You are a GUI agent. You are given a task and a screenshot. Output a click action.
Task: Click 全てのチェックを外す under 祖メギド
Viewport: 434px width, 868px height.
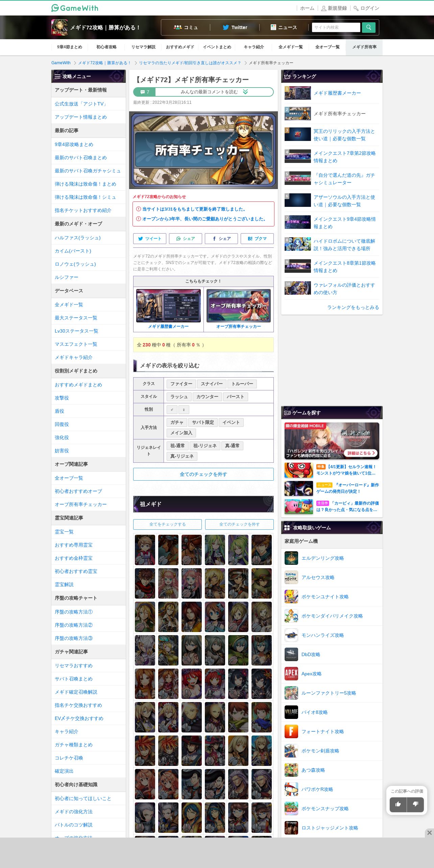[239, 524]
